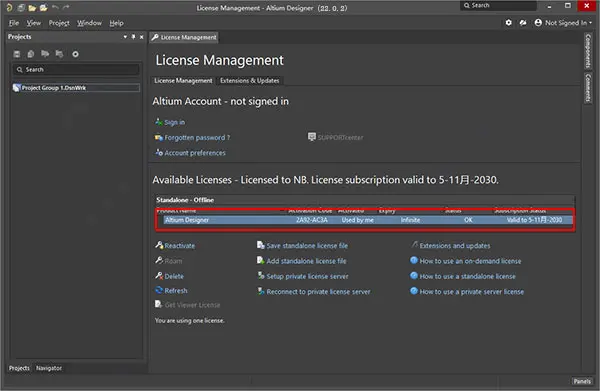Expand the Projects panel dropdown arrow
The width and height of the screenshot is (600, 391).
125,37
